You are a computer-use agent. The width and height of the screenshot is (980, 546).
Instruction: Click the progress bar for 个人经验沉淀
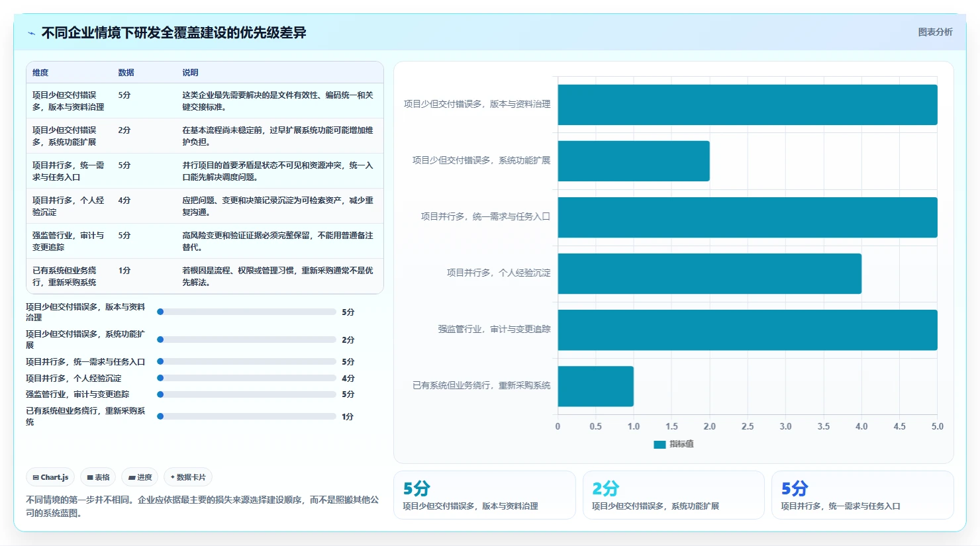(x=246, y=378)
